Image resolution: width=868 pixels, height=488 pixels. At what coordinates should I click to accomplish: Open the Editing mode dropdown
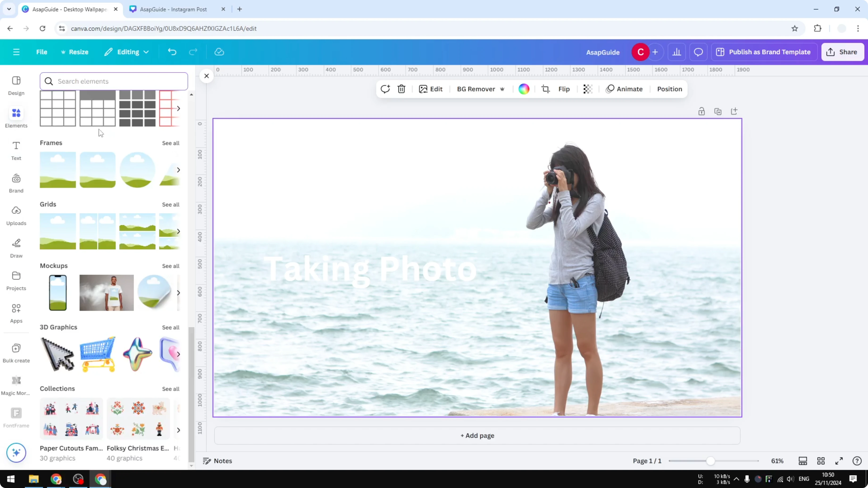(127, 52)
